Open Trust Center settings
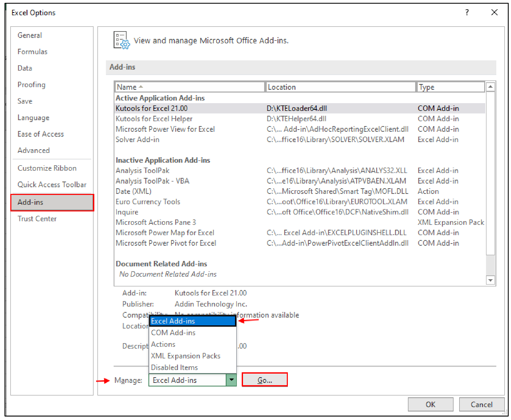Viewport: 511px width, 420px height. [37, 219]
